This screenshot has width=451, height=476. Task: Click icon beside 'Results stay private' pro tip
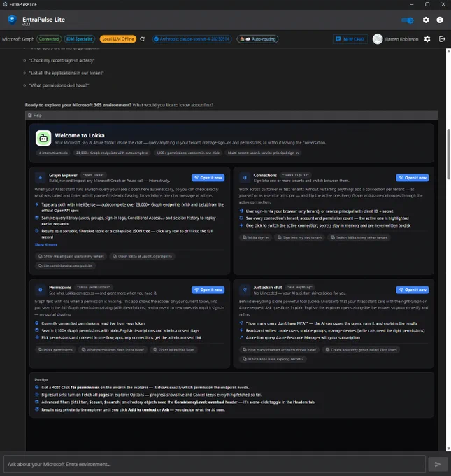coord(37,409)
